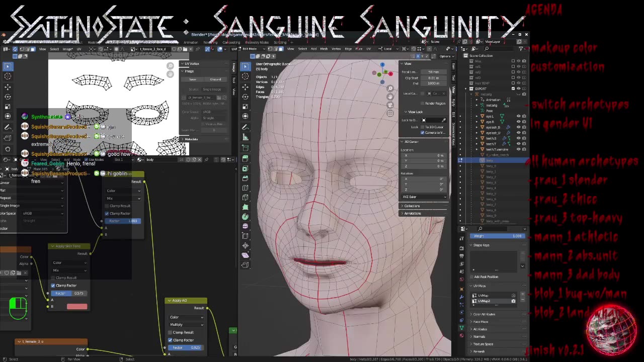Enable the Render Region checkbox
The width and height of the screenshot is (644, 362).
click(423, 104)
